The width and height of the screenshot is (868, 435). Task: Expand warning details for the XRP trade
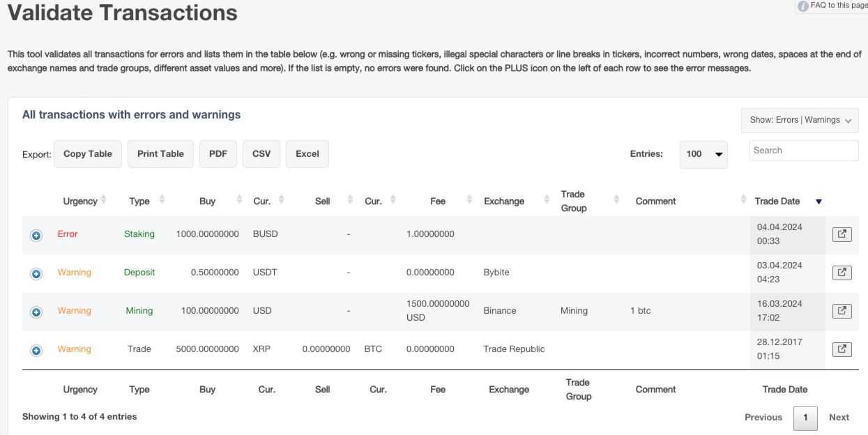pyautogui.click(x=36, y=349)
